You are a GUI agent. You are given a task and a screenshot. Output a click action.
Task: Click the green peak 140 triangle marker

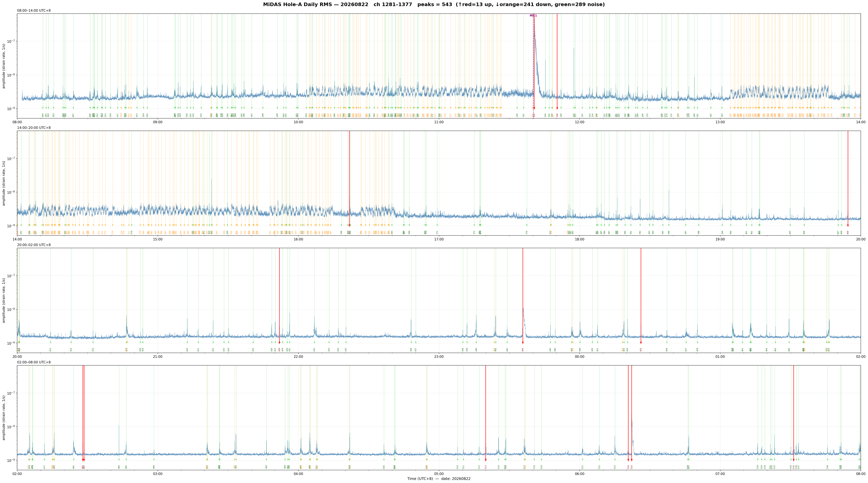coord(517,108)
